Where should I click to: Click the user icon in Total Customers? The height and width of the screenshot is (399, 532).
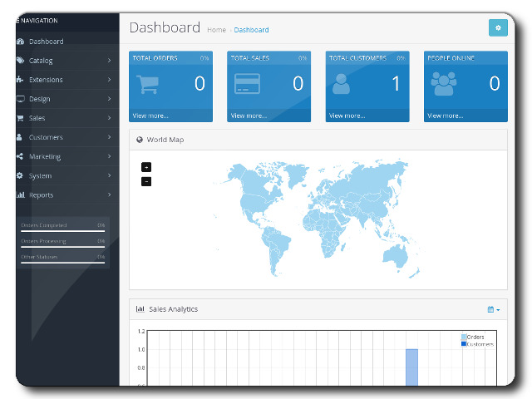341,84
